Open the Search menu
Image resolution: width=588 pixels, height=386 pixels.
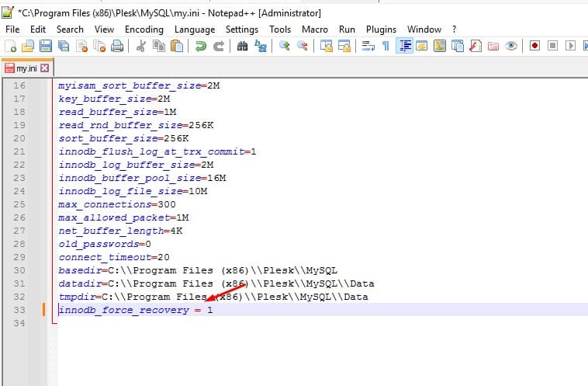coord(70,30)
